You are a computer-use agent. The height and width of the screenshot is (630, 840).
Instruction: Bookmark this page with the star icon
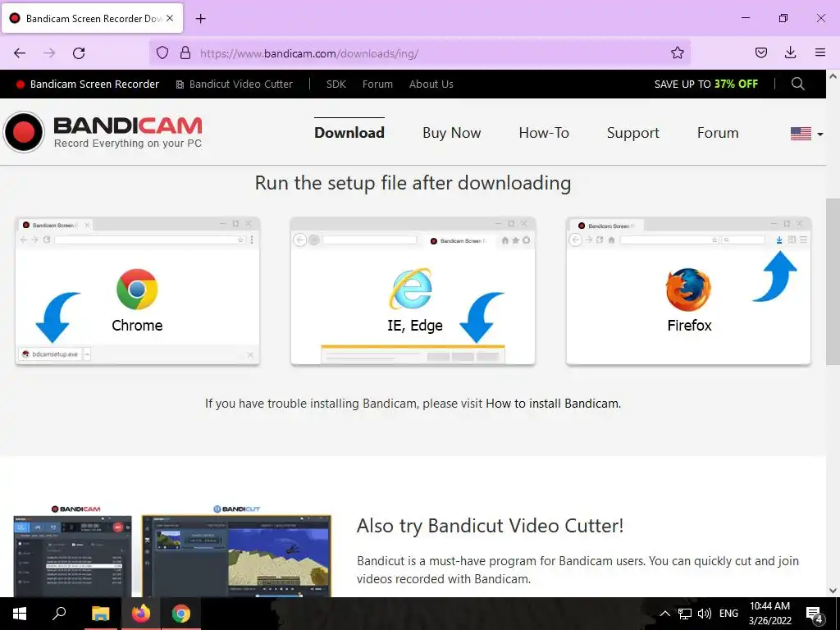tap(677, 52)
